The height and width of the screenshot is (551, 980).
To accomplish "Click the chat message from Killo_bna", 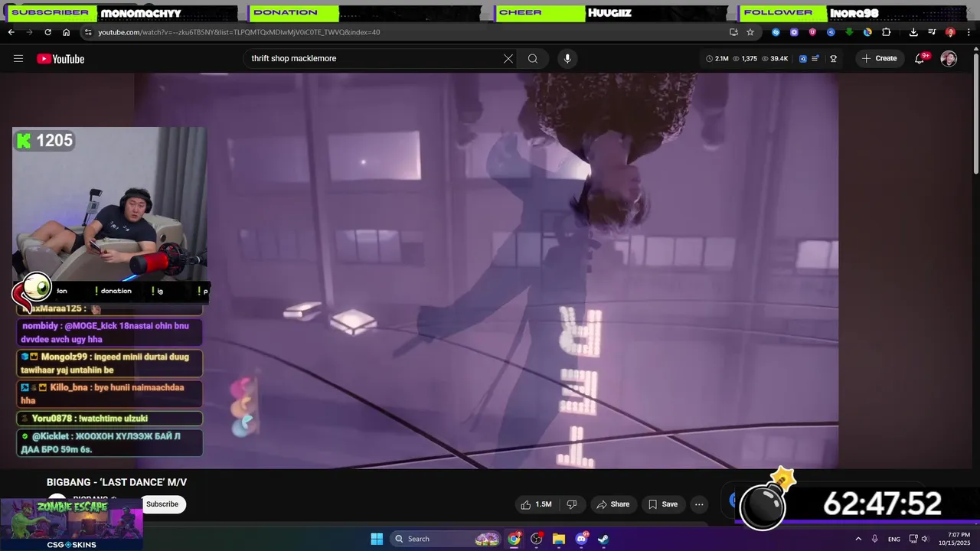I will tap(109, 393).
